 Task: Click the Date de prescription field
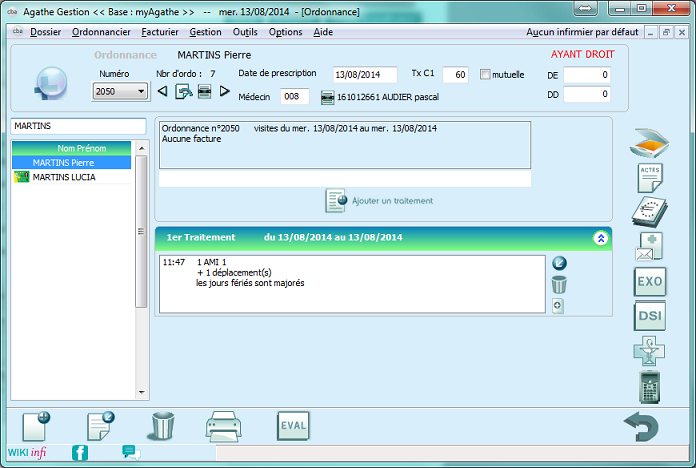[365, 75]
